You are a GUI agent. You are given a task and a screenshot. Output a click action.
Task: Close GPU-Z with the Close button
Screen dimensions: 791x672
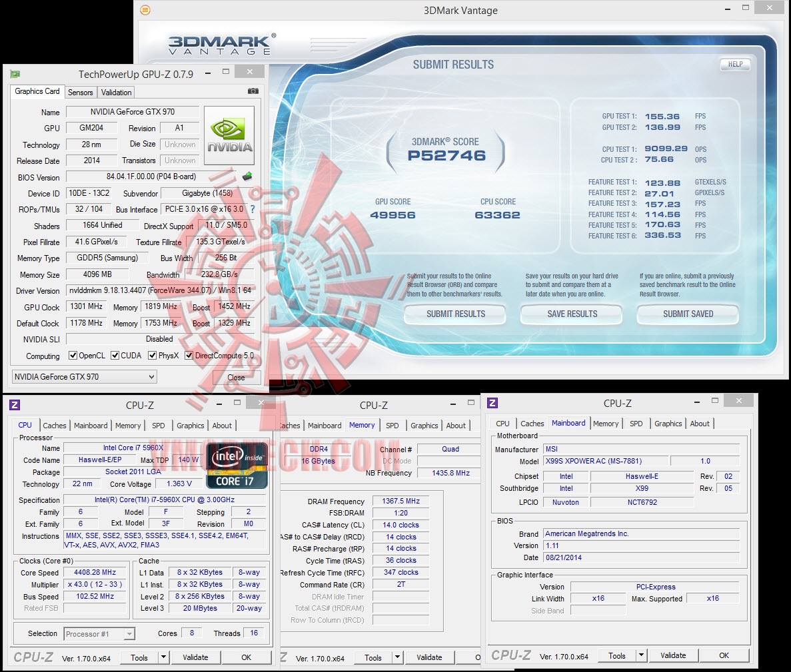click(x=236, y=377)
